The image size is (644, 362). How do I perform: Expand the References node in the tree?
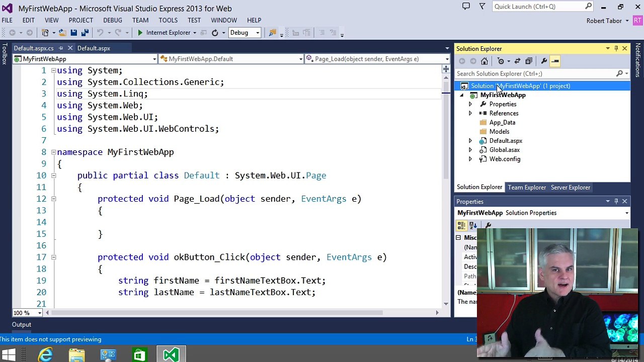point(470,113)
